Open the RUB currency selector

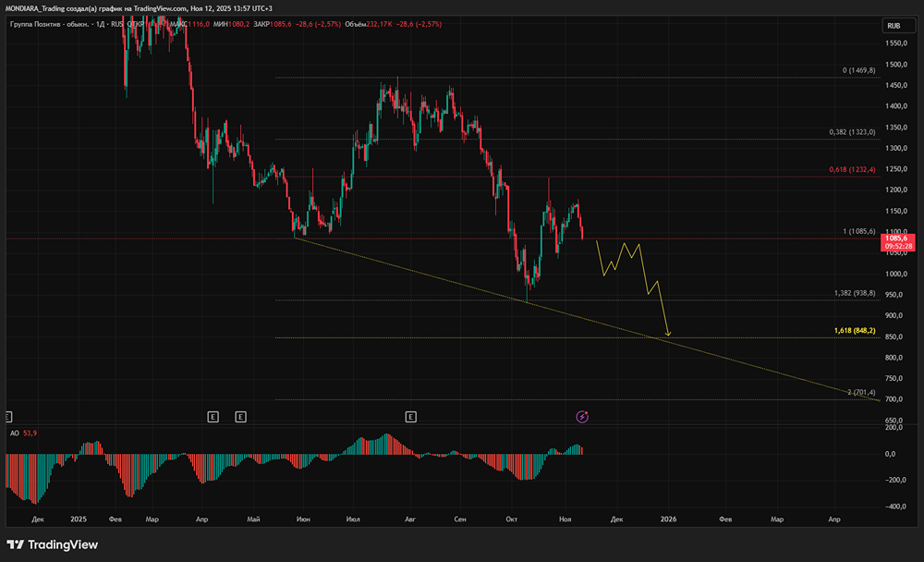(x=893, y=26)
